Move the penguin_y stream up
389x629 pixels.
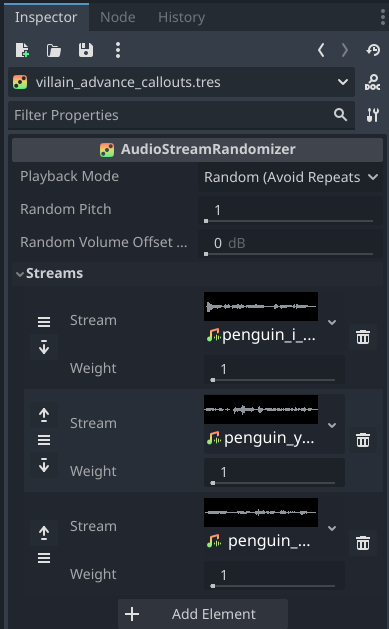pos(44,415)
